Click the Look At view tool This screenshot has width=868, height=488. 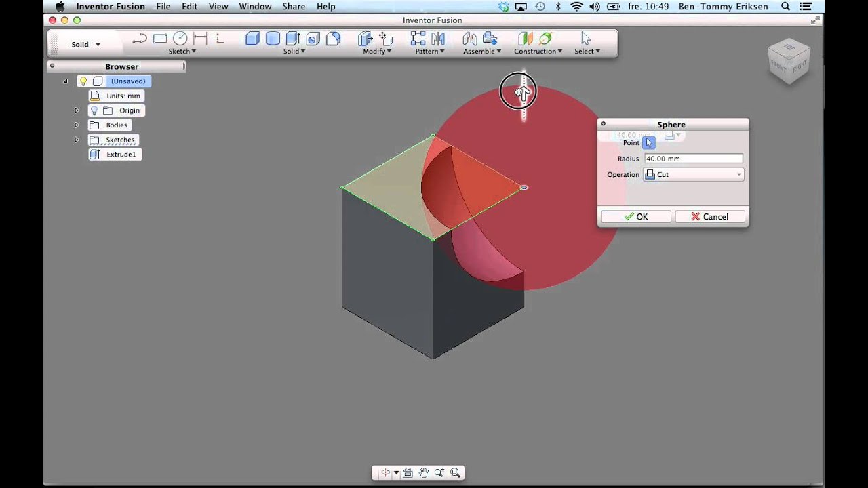(x=408, y=473)
